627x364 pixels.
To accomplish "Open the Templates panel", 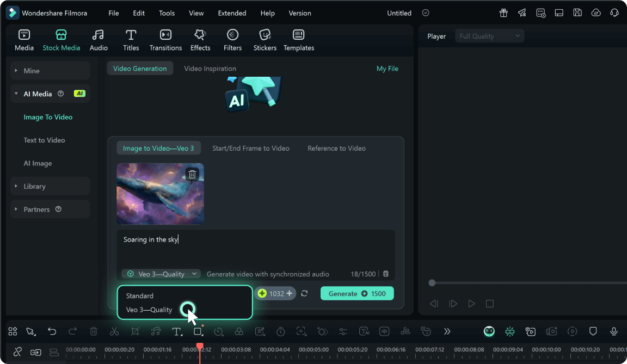I will (x=299, y=40).
